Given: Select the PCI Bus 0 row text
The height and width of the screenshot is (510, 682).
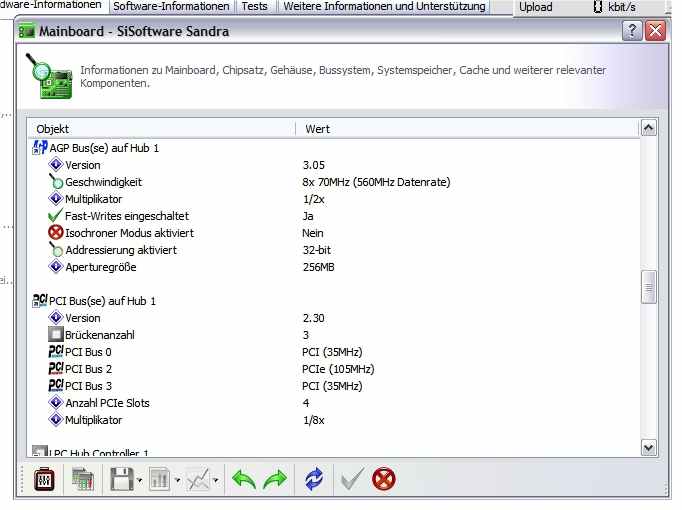Looking at the screenshot, I should [88, 352].
